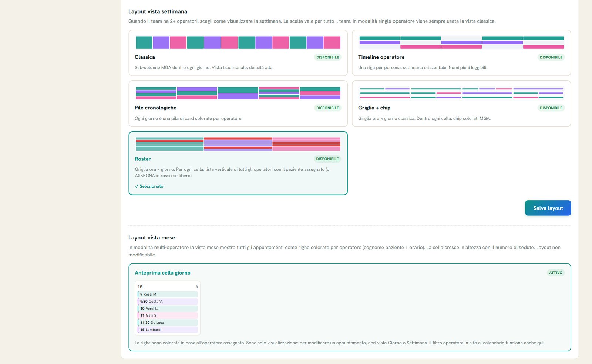Click the ATTIVO badge in month preview
This screenshot has height=364, width=592.
555,273
